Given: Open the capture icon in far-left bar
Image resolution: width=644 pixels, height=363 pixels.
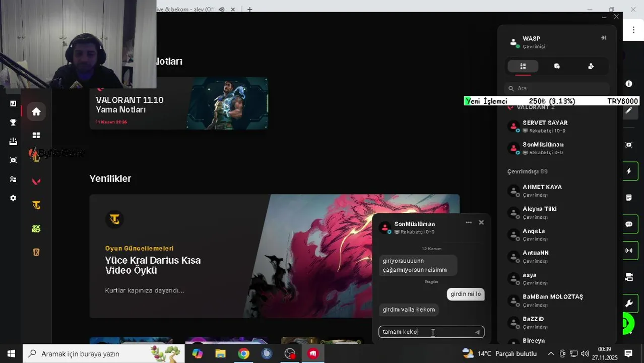Looking at the screenshot, I should (x=13, y=160).
